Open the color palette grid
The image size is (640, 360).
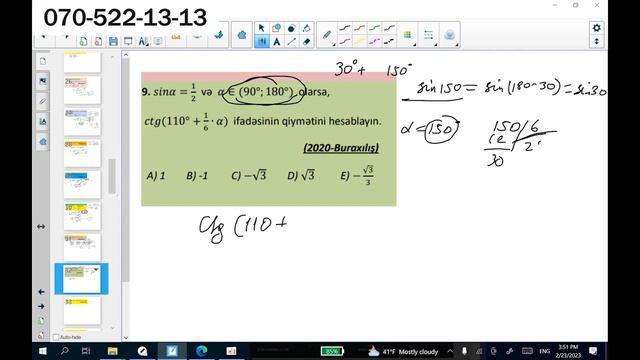tap(407, 35)
